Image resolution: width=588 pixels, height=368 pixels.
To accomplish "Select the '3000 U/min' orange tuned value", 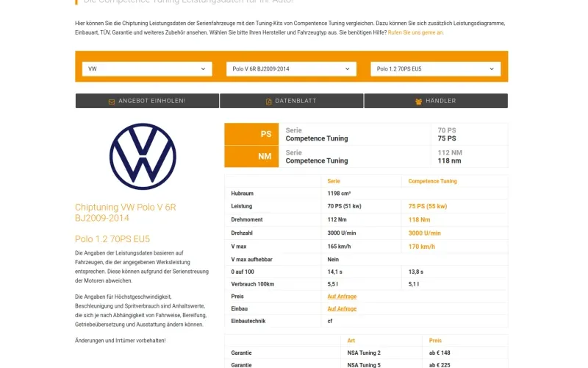I will pyautogui.click(x=424, y=233).
